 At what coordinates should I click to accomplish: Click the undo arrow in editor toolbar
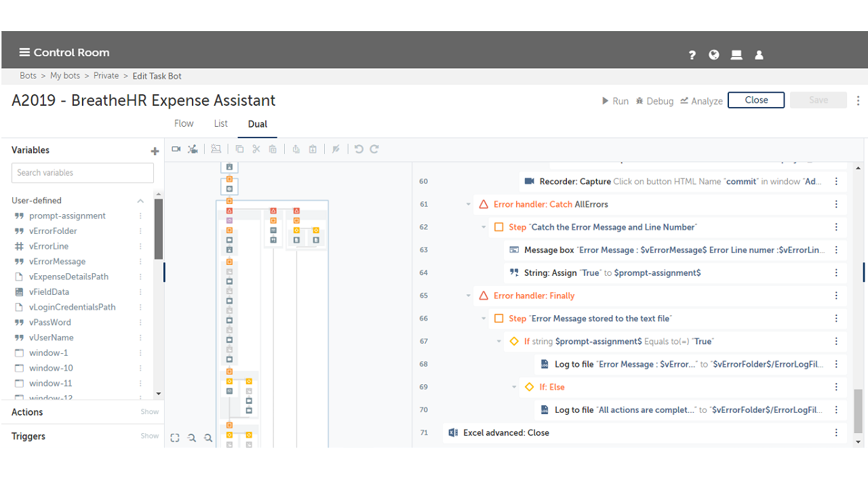359,149
